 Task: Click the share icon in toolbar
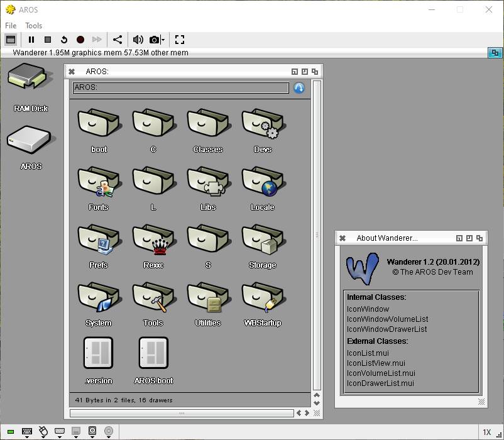118,40
